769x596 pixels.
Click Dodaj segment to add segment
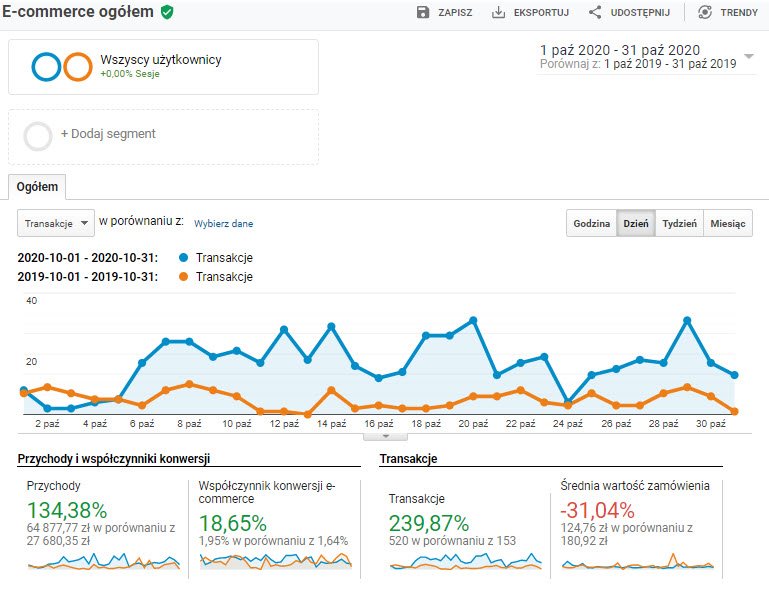108,134
